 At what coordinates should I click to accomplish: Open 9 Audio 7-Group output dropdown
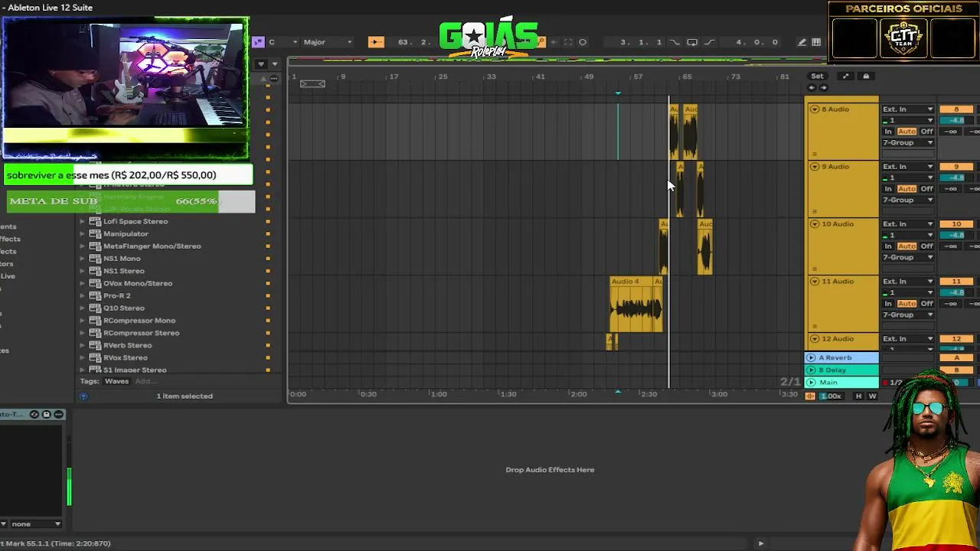pos(908,201)
